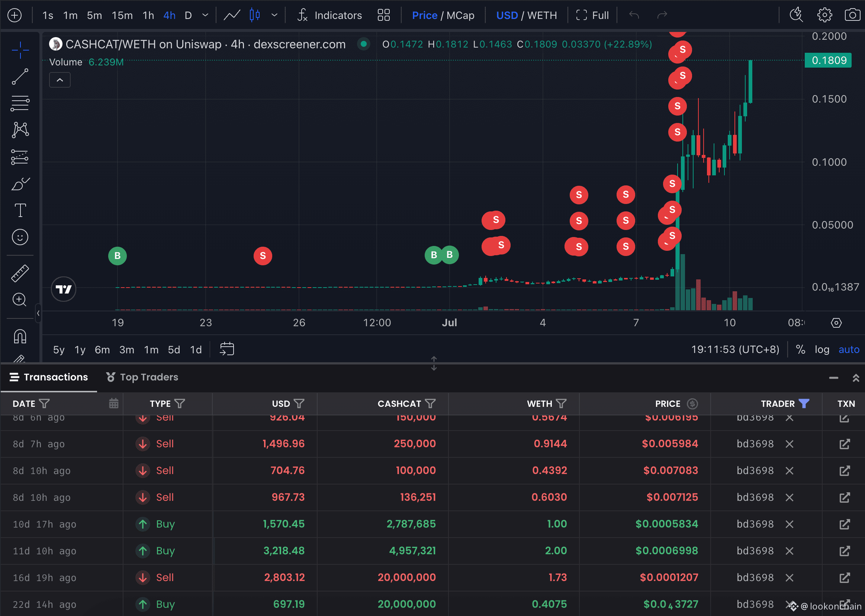Open the timeframe interval dropdown arrow

[x=205, y=15]
